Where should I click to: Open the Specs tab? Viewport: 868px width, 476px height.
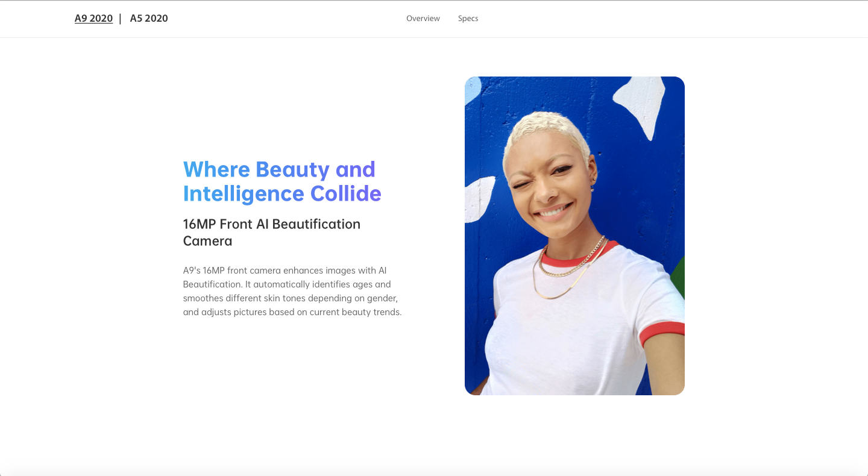pyautogui.click(x=468, y=19)
